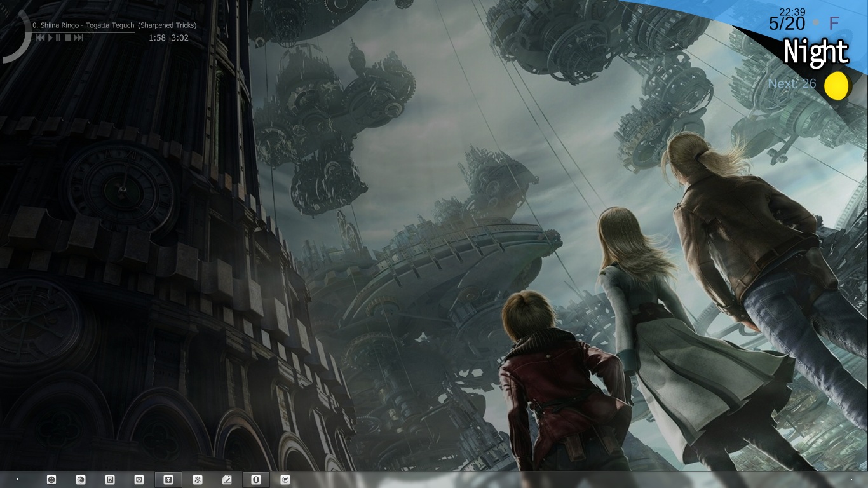
Task: Click song title 'Shiina Ringo - Togatta Teguchi'
Action: (x=88, y=25)
